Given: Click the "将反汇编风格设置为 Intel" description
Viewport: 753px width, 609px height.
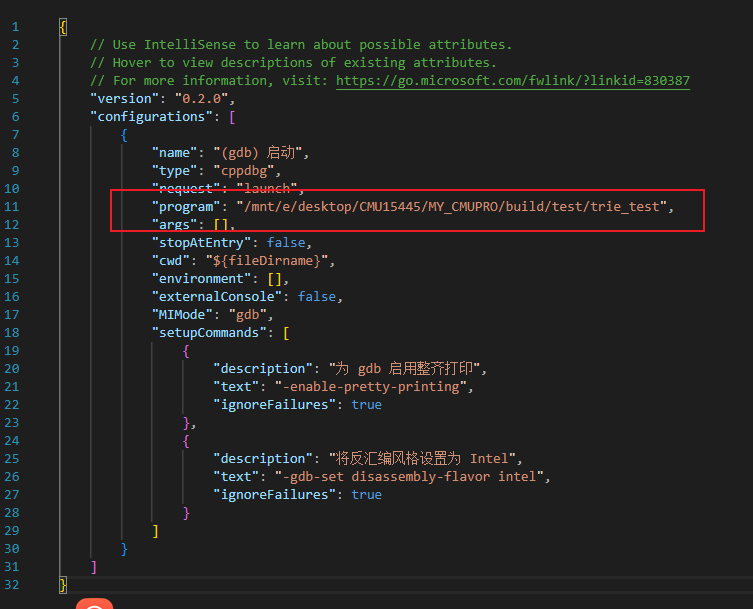Looking at the screenshot, I should click(x=422, y=459).
